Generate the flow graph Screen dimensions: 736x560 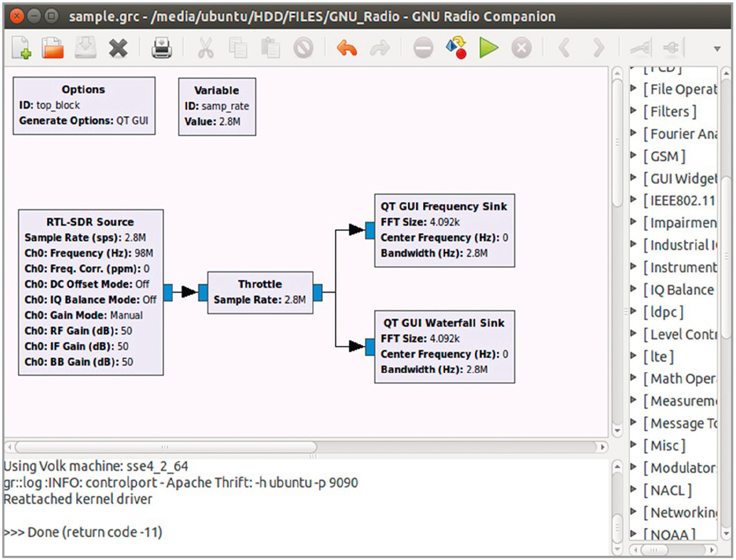[456, 47]
